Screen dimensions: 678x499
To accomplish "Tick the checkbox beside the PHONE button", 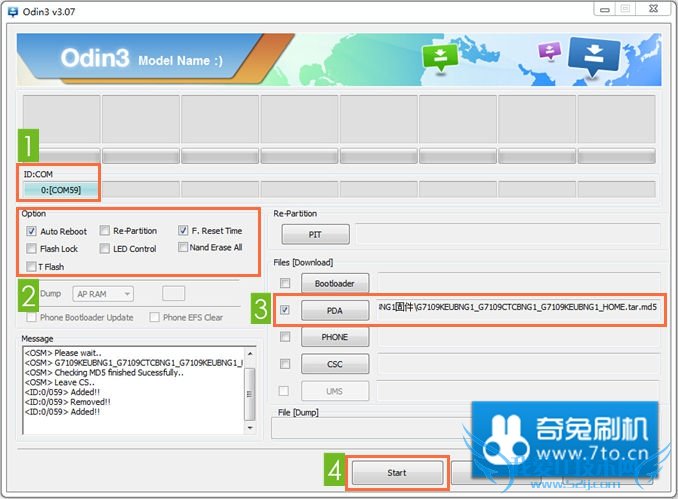I will click(285, 337).
